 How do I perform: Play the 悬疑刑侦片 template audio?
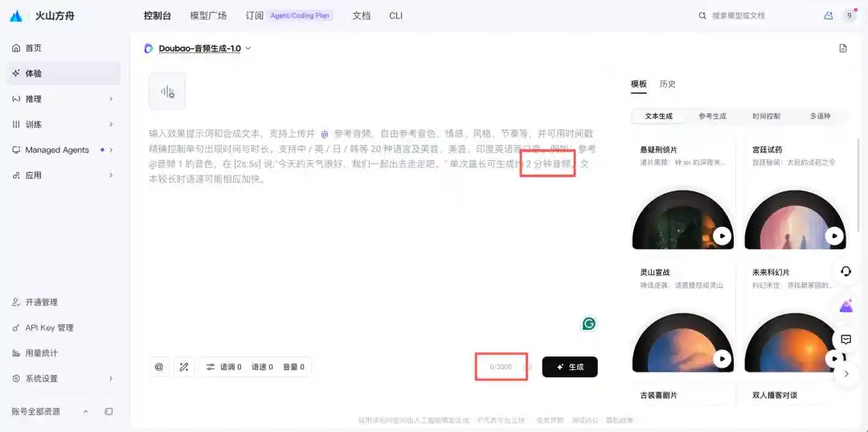click(x=722, y=237)
